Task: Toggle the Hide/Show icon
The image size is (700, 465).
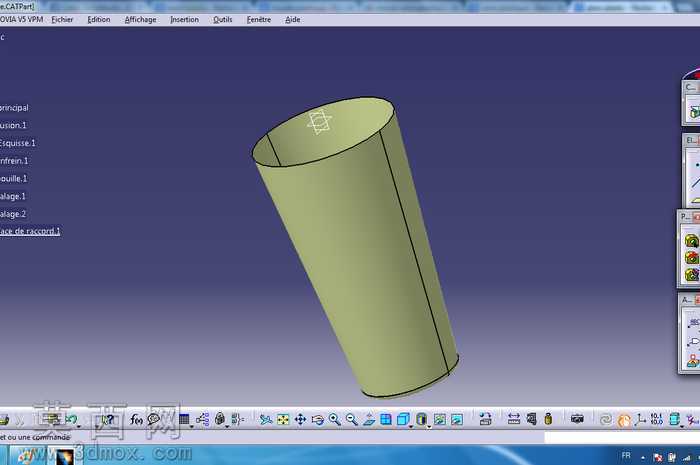Action: click(x=440, y=419)
